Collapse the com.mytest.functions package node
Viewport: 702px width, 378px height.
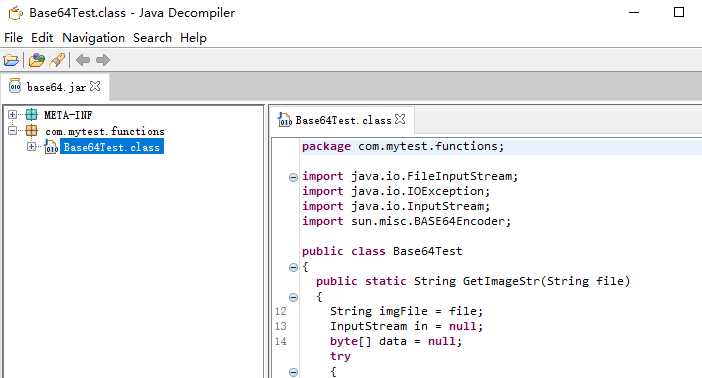[x=13, y=131]
